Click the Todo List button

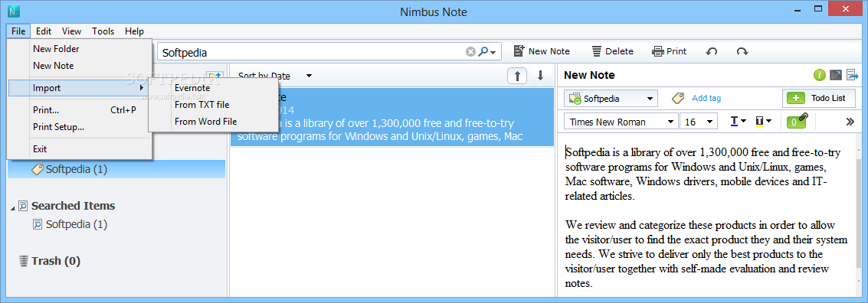point(818,99)
